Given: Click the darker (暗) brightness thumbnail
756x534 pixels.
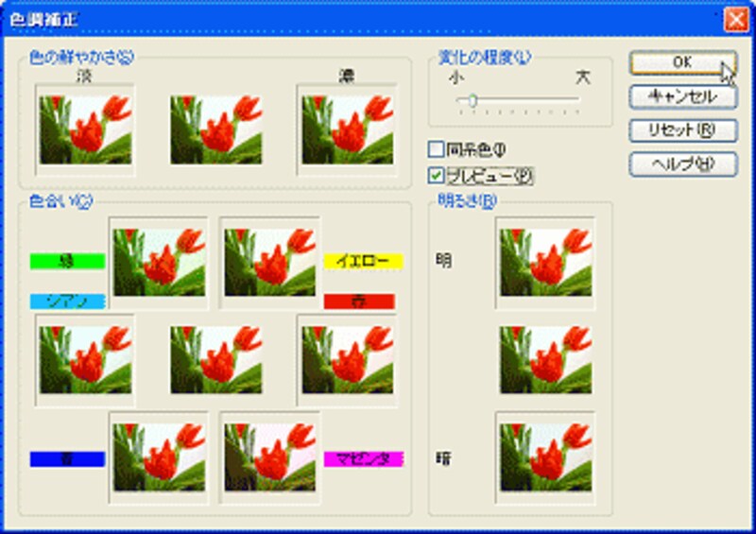Looking at the screenshot, I should 546,456.
